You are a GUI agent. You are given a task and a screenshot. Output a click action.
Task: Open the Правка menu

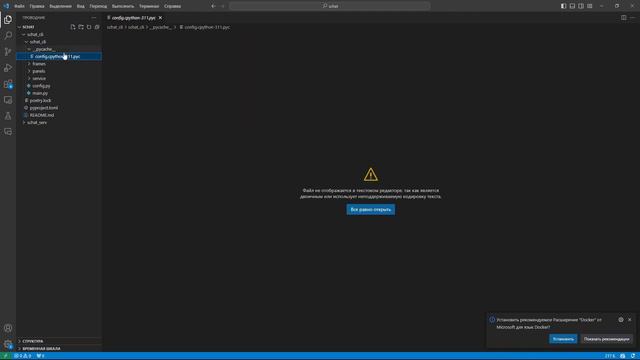(x=37, y=6)
